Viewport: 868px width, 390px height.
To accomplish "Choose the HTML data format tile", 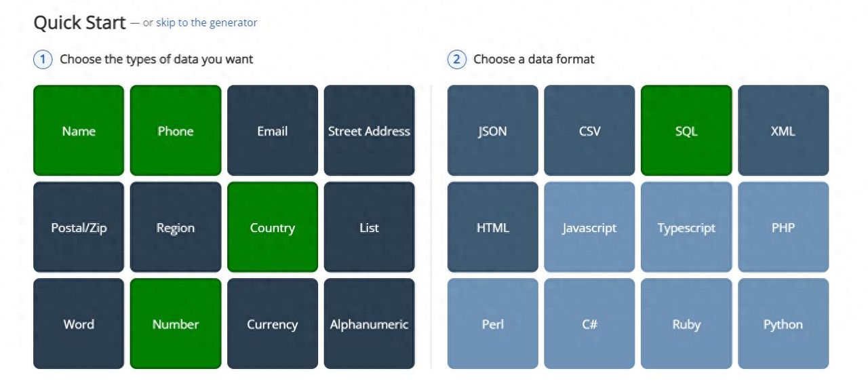I will 493,227.
